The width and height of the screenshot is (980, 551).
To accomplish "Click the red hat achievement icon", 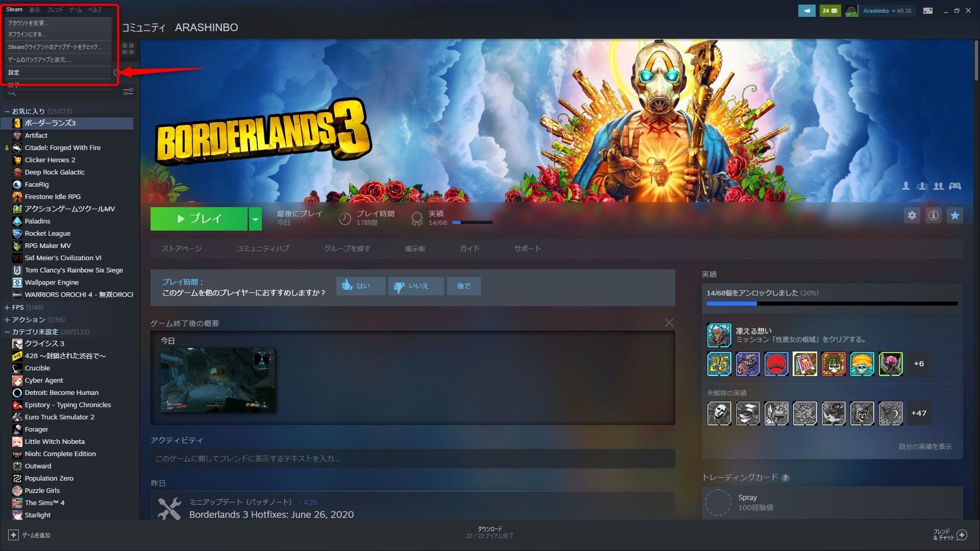I will [x=776, y=364].
